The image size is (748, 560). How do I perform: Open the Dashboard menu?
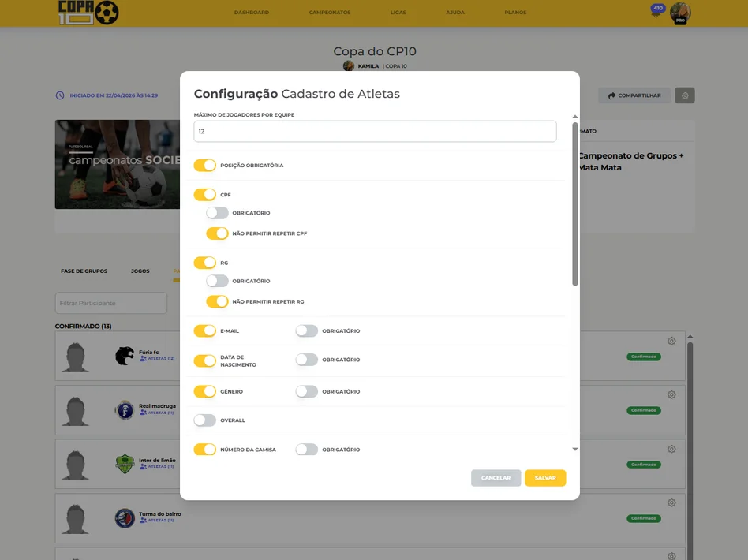point(252,13)
